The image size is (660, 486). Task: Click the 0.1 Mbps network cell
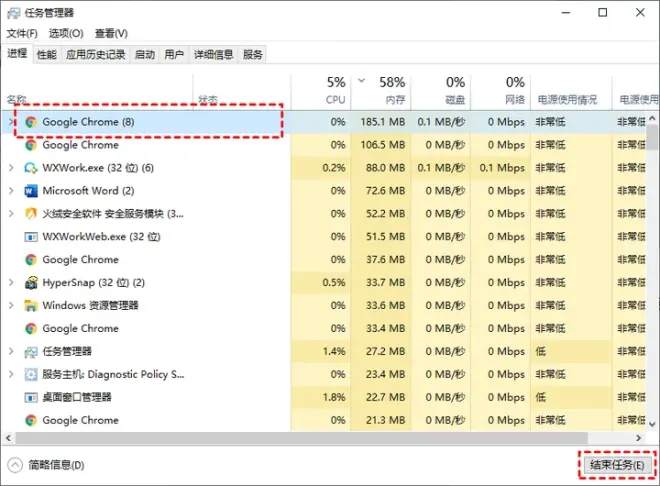501,168
